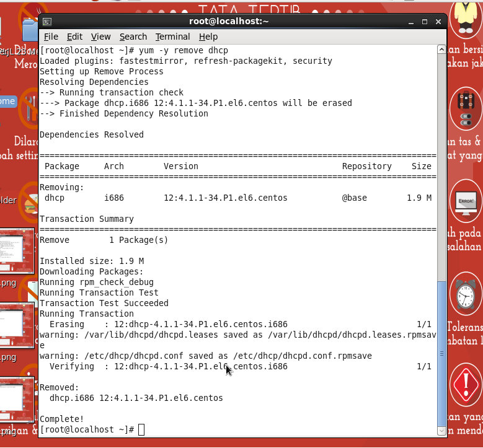Select the top screenshot .png desktop thumbnail
This screenshot has height=448, width=483.
click(17, 251)
